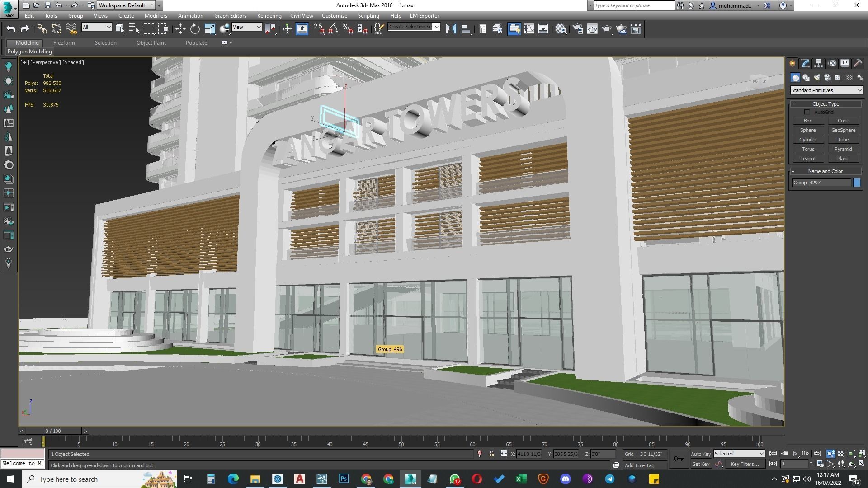Viewport: 868px width, 488px height.
Task: Open the Graph Editors menu
Action: click(x=230, y=16)
